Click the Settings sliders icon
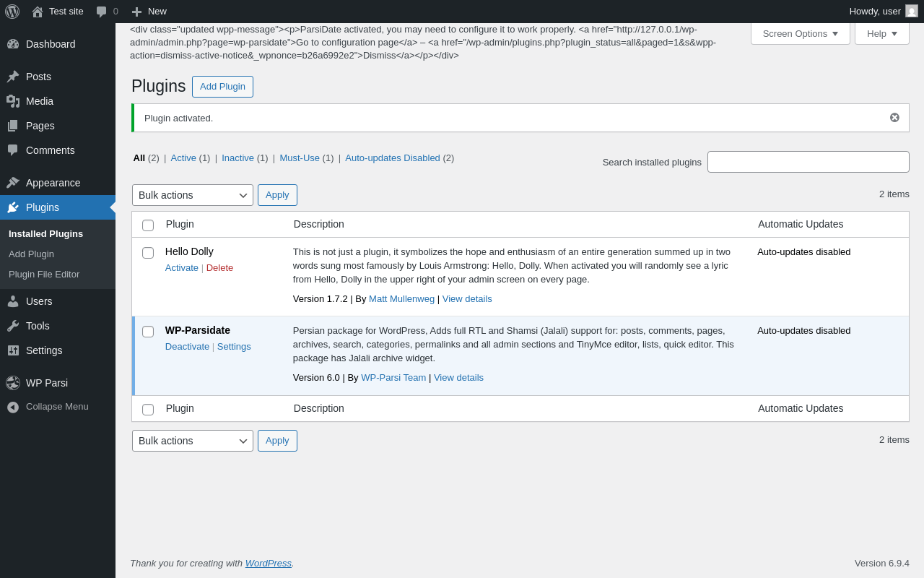This screenshot has height=578, width=924. pyautogui.click(x=13, y=350)
